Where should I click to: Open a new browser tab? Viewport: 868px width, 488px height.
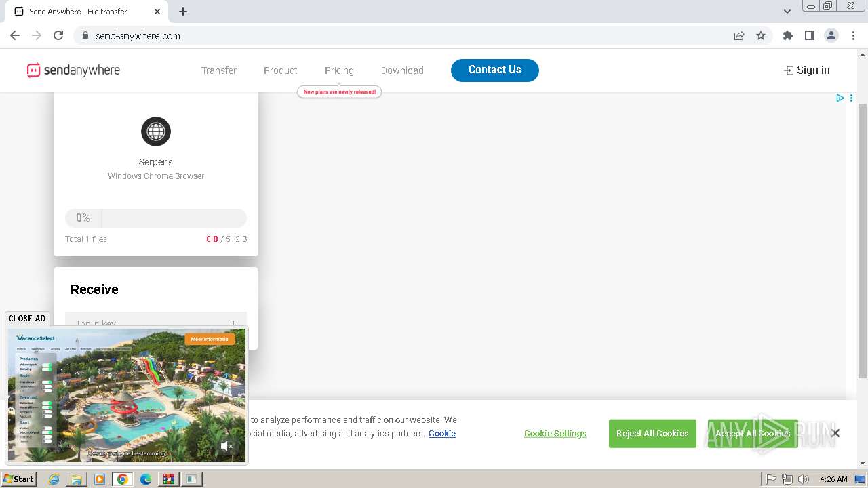click(183, 12)
